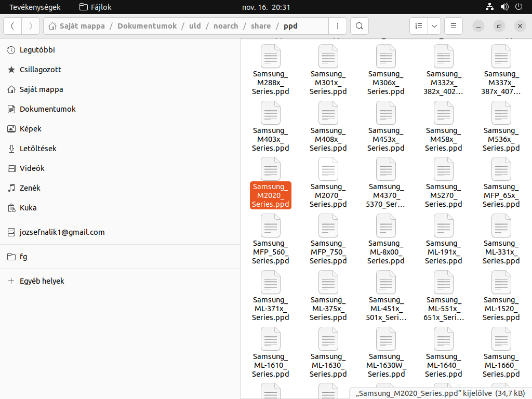
Task: Navigate to noarch in the path bar
Action: pyautogui.click(x=226, y=26)
